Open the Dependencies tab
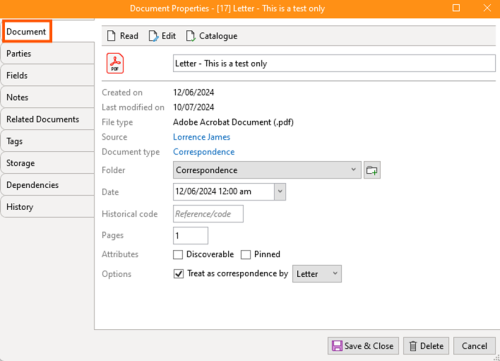Viewport: 500px width, 361px height. [x=47, y=185]
